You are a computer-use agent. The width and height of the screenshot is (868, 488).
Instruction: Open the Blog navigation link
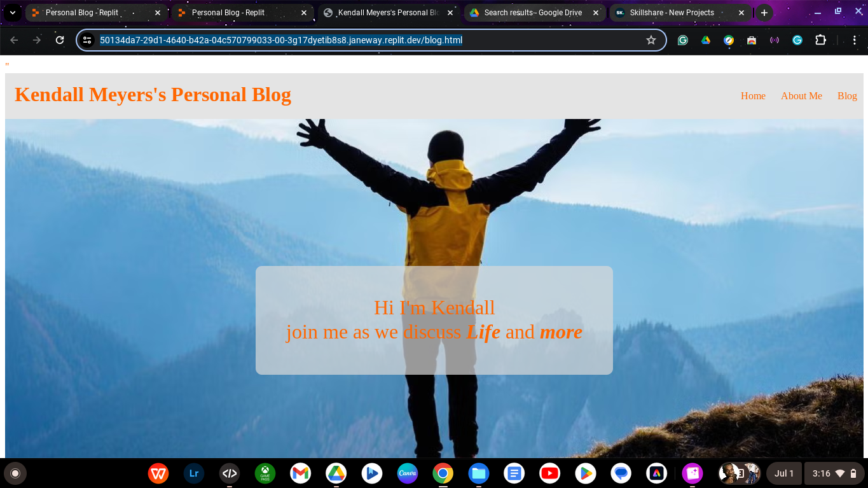tap(847, 96)
